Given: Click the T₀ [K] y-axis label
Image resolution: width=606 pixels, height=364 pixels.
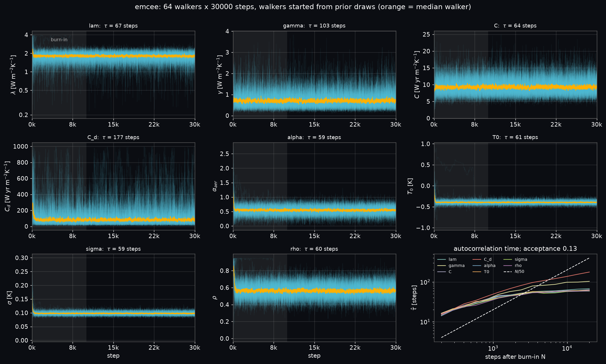Looking at the screenshot, I should pyautogui.click(x=410, y=186).
